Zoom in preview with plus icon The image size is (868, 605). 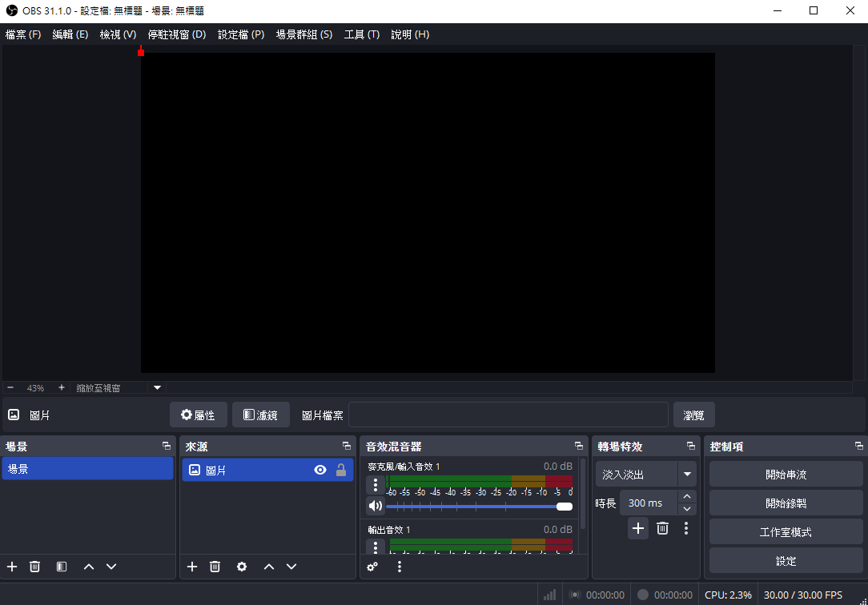(62, 387)
